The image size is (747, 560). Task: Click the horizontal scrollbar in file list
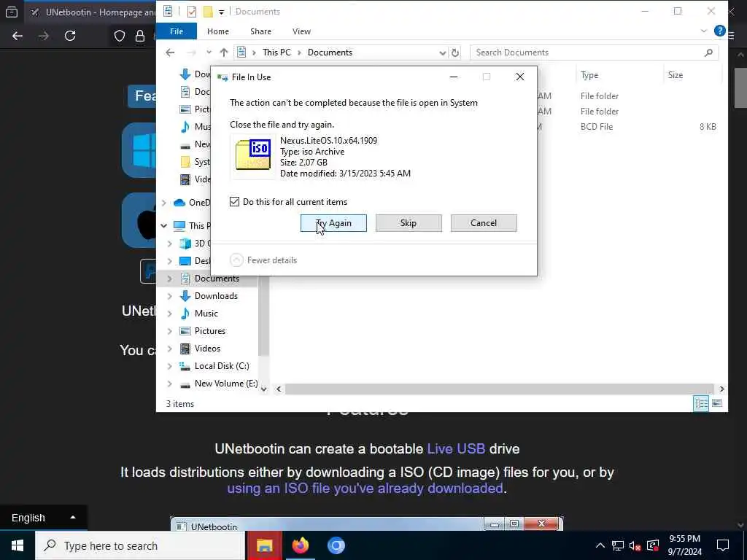click(x=499, y=389)
